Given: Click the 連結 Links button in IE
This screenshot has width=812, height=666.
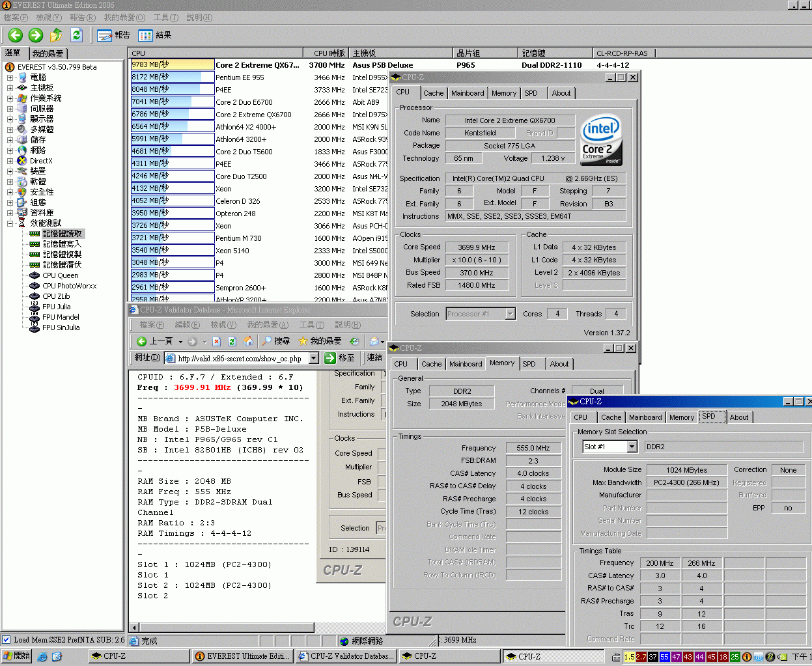Looking at the screenshot, I should pyautogui.click(x=374, y=358).
